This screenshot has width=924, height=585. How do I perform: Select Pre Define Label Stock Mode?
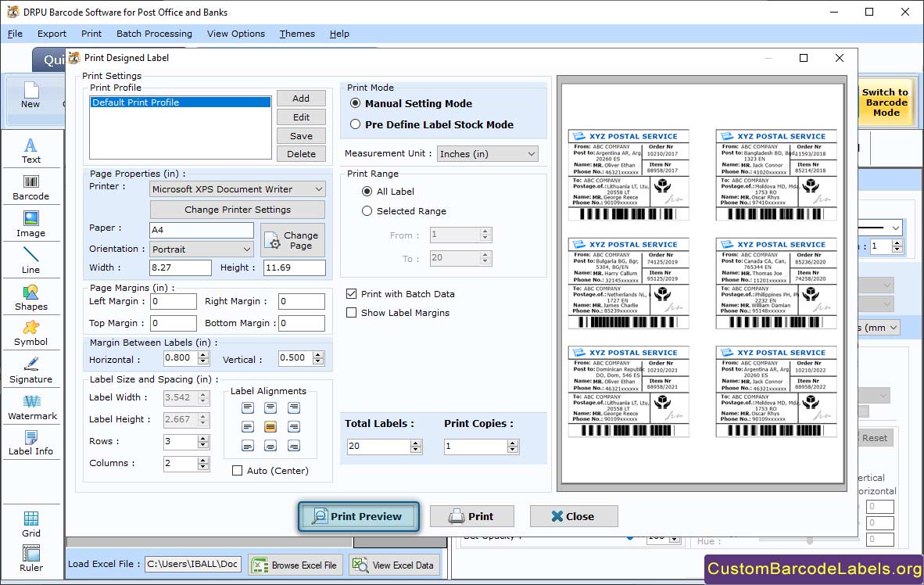[x=356, y=124]
